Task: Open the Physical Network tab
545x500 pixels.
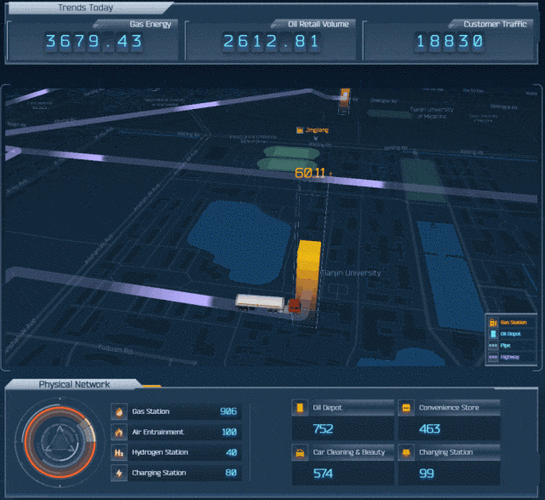Action: tap(74, 384)
